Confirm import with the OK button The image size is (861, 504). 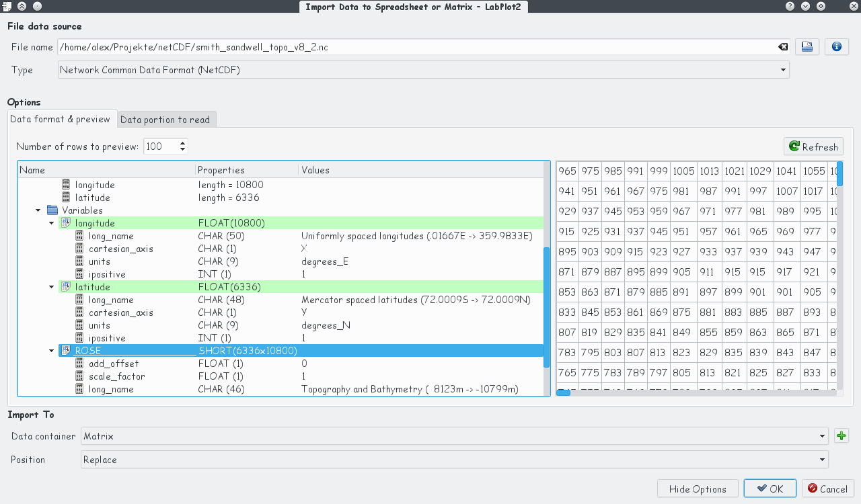[x=770, y=489]
